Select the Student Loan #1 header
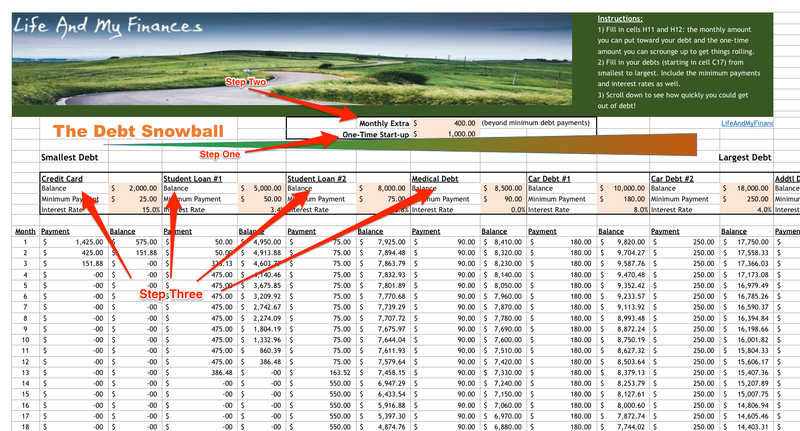The image size is (800, 431). [192, 179]
